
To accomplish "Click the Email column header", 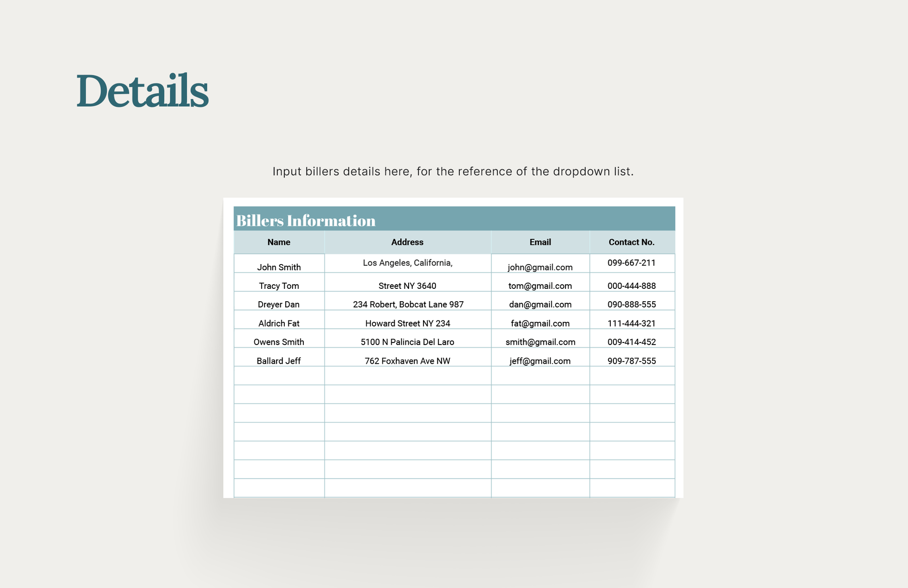I will pos(540,242).
